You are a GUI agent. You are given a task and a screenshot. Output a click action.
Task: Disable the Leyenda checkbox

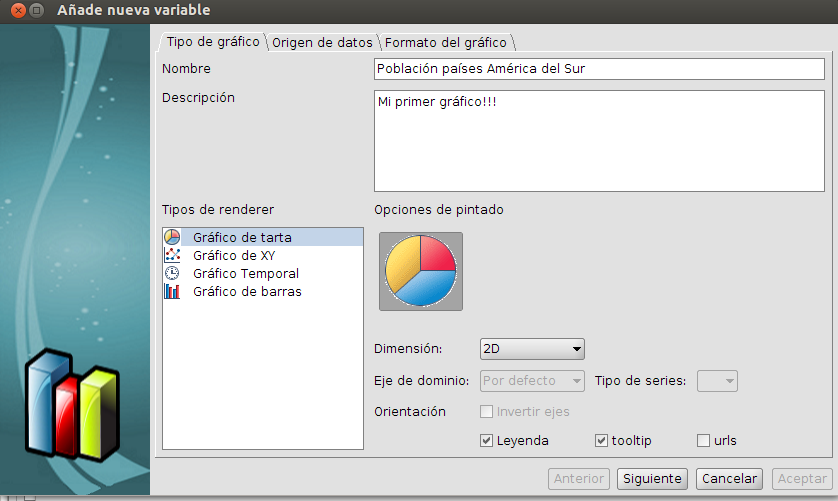(487, 440)
